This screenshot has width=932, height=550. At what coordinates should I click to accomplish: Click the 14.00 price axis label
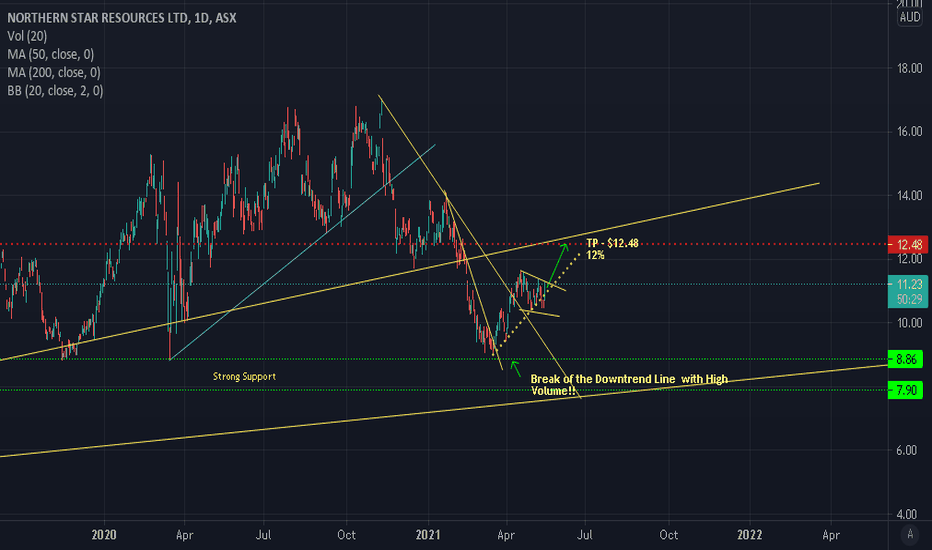tap(909, 195)
